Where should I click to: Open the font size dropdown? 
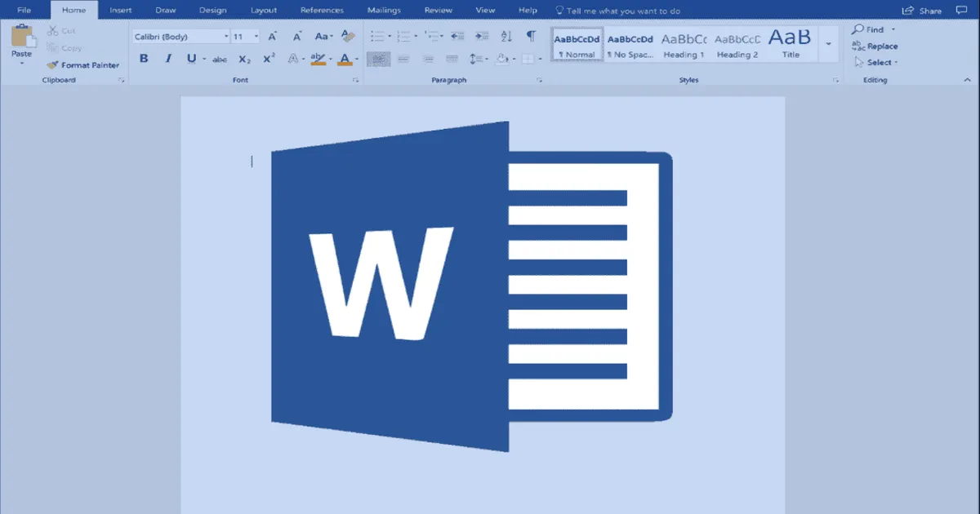pos(256,36)
